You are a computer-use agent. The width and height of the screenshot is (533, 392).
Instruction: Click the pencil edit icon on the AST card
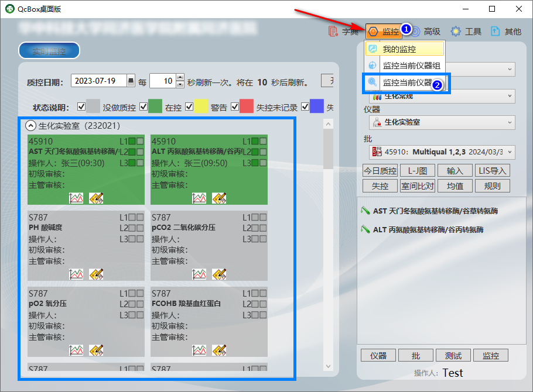96,198
